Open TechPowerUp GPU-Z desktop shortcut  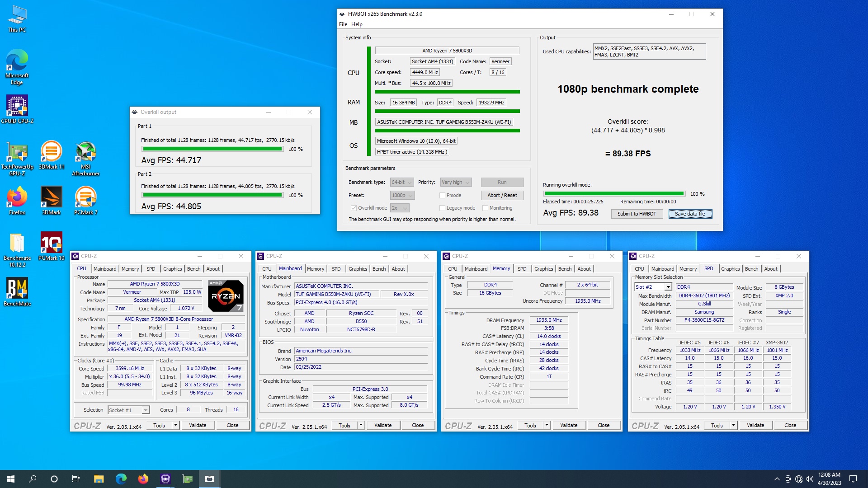pos(17,158)
